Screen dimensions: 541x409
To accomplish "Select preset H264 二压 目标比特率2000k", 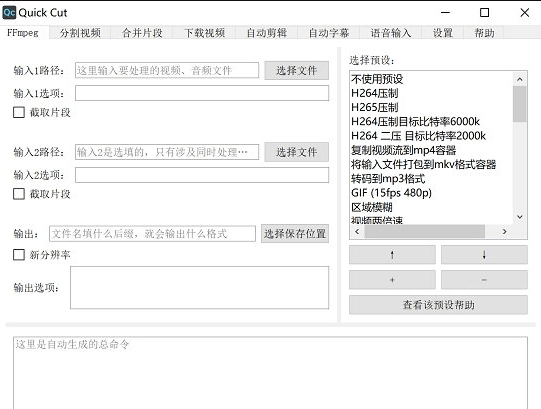I will tap(431, 136).
